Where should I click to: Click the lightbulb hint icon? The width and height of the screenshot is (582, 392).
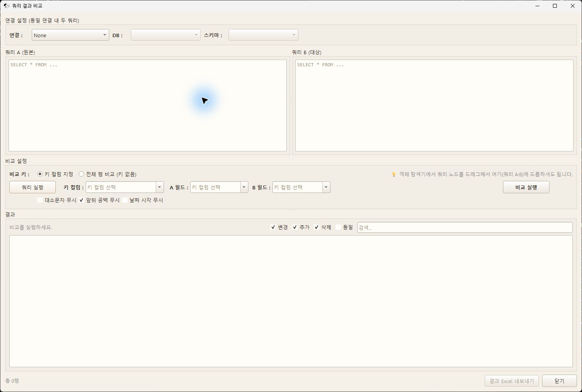pyautogui.click(x=394, y=174)
